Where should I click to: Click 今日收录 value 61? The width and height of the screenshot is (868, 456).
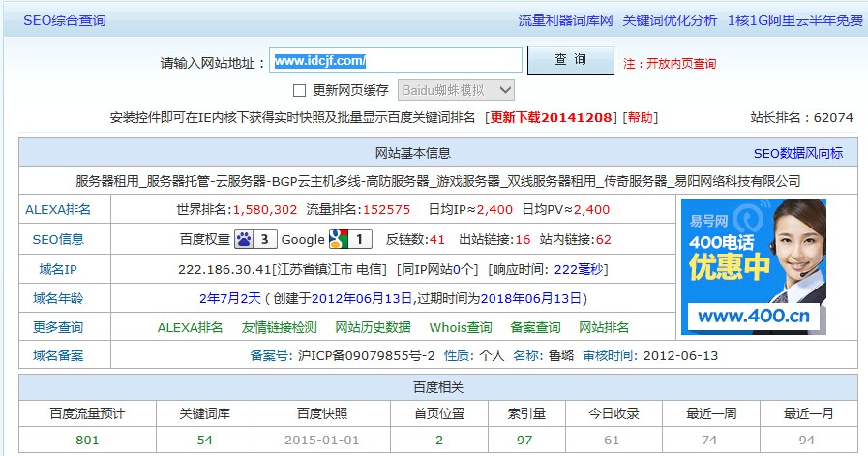(x=612, y=440)
